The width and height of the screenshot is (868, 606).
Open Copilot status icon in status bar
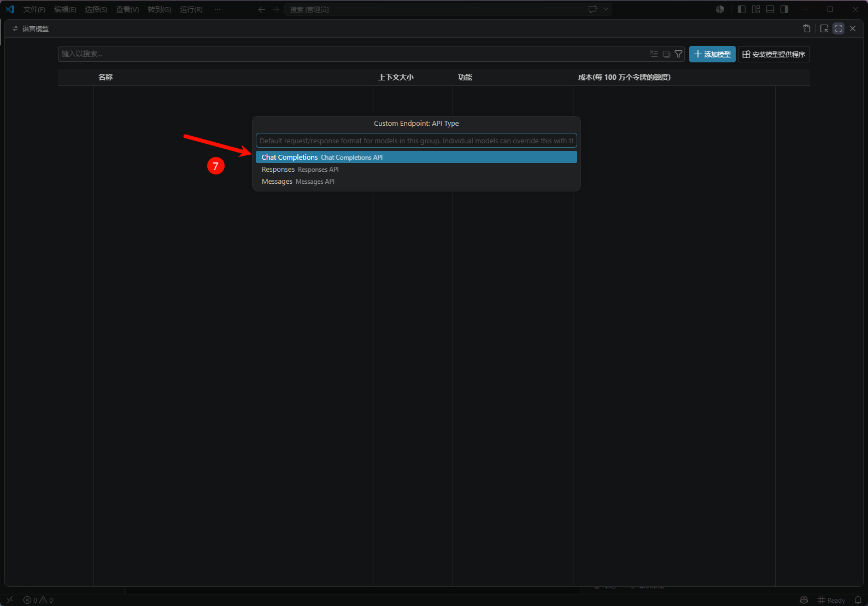804,600
